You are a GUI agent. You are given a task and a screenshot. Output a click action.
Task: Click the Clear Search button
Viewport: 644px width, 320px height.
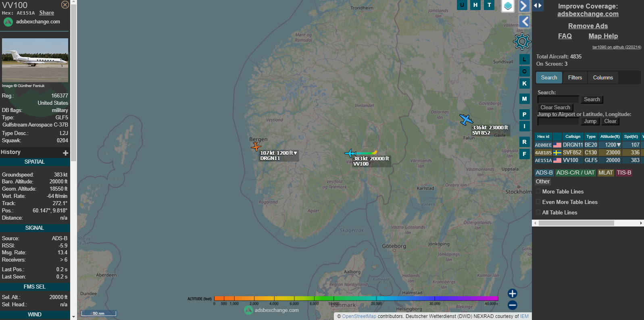555,107
